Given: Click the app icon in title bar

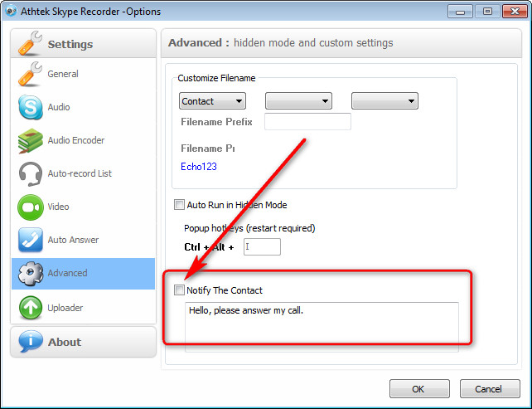Looking at the screenshot, I should (x=11, y=11).
